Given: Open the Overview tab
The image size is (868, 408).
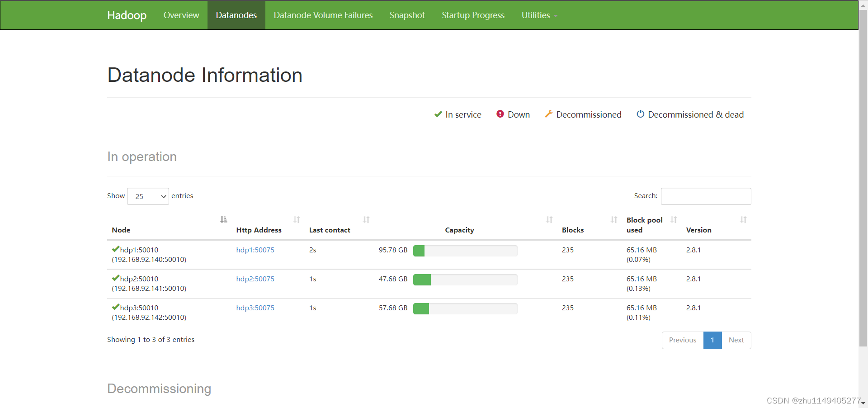Looking at the screenshot, I should click(x=181, y=15).
